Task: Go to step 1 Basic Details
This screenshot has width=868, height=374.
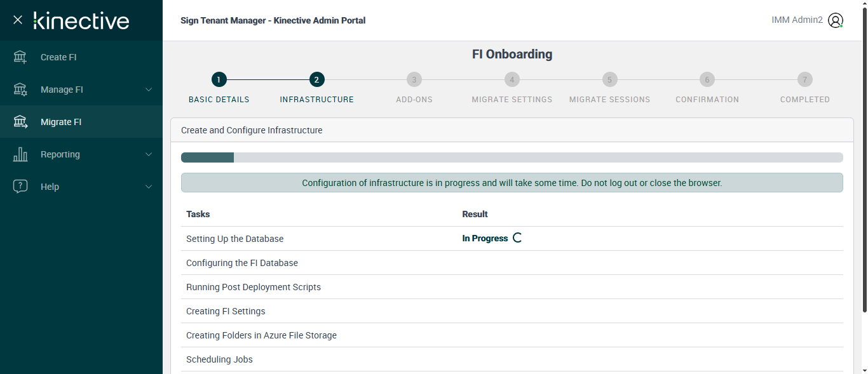Action: (x=219, y=80)
